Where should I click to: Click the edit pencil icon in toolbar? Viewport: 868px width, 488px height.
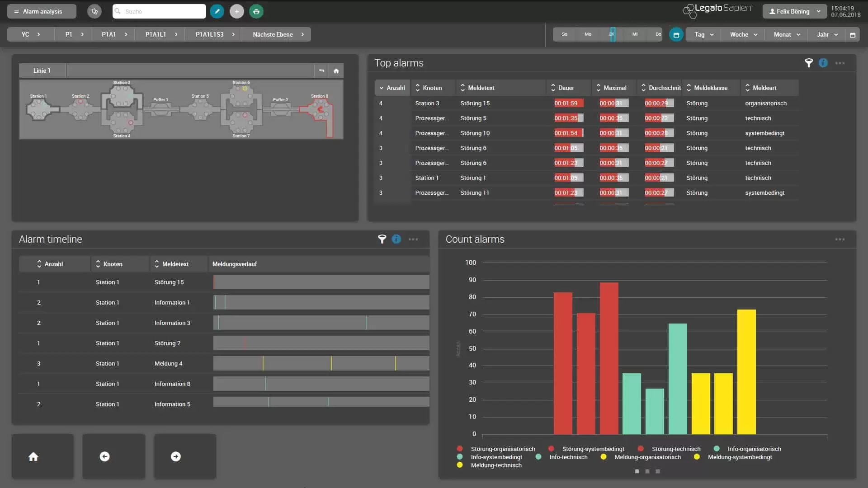[x=217, y=11]
